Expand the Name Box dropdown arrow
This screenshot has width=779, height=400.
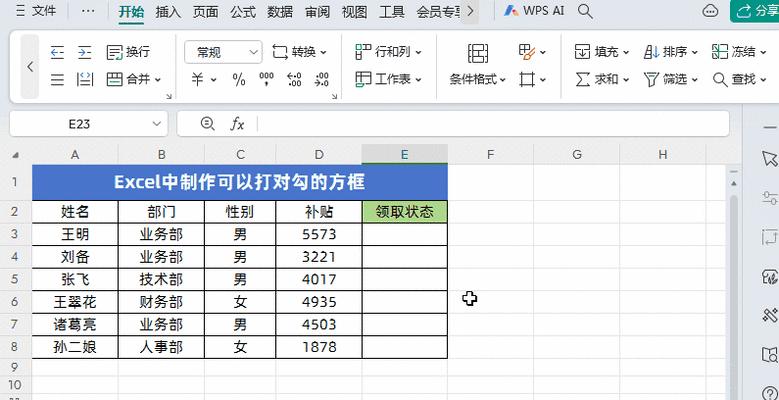pyautogui.click(x=157, y=124)
